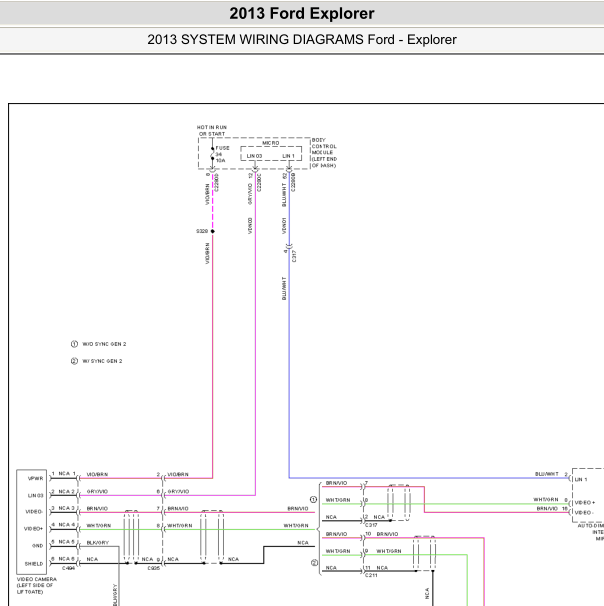Click the 'C935' connector label
Viewport: 604px width, 606px height.
pos(154,568)
